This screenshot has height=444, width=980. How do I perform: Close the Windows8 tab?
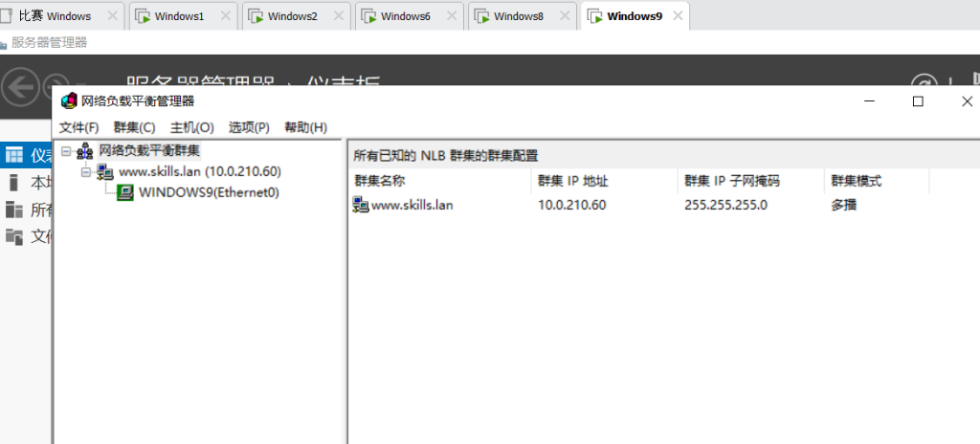566,16
